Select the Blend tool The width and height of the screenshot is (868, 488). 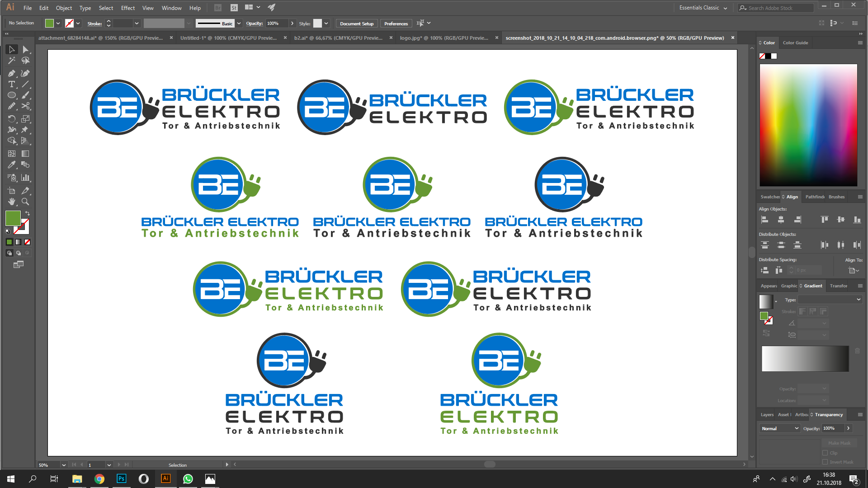coord(25,165)
